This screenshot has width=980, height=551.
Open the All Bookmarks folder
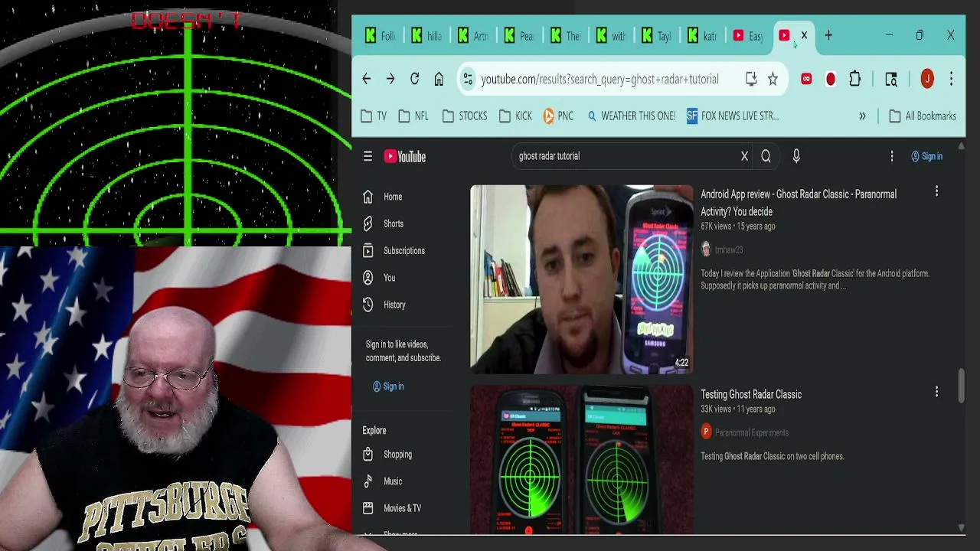tap(923, 116)
